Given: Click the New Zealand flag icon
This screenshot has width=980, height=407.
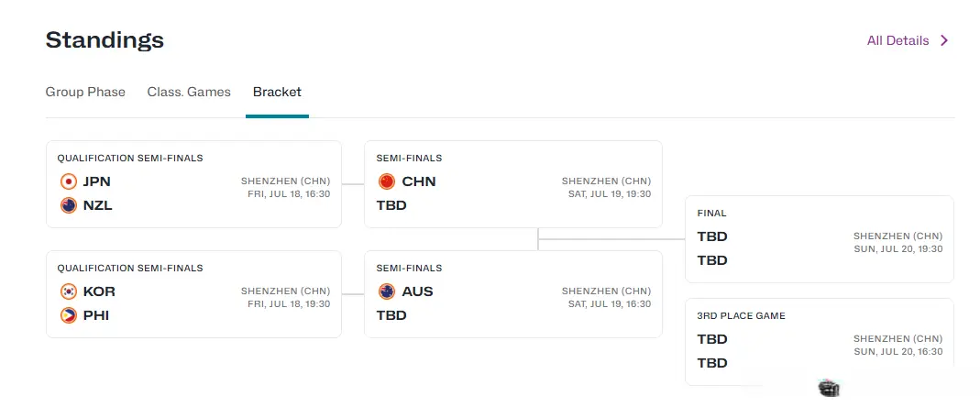Looking at the screenshot, I should [68, 205].
